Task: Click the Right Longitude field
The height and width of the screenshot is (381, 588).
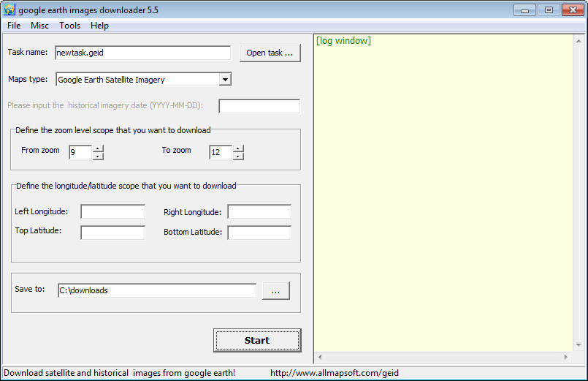Action: [x=259, y=211]
